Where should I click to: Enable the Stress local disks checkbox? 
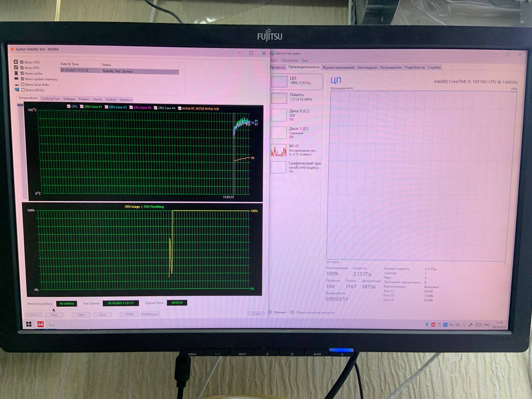click(23, 84)
